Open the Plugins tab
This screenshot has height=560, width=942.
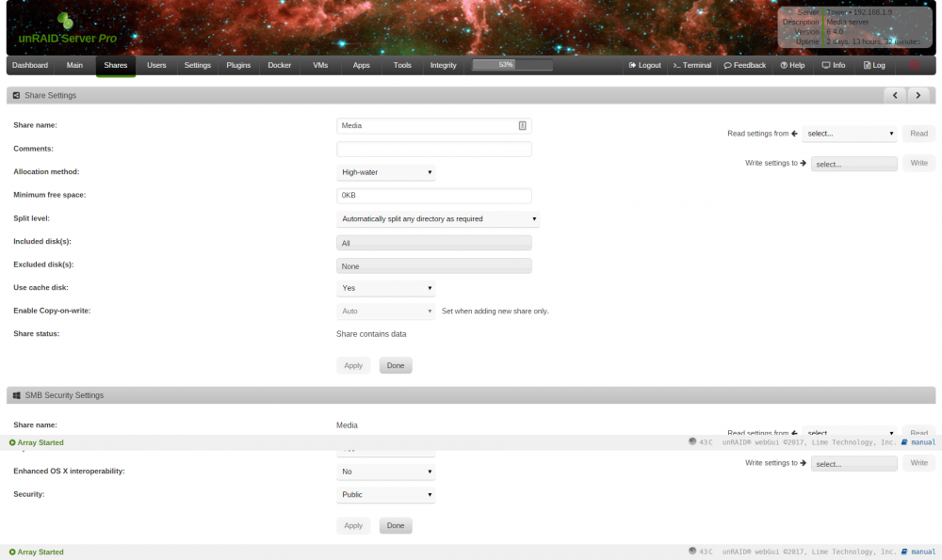[x=238, y=65]
